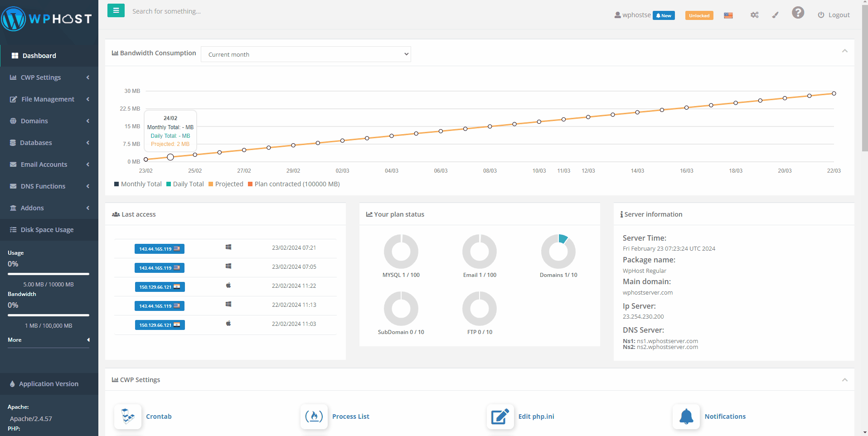Open Crontab via its calendar icon

[127, 416]
